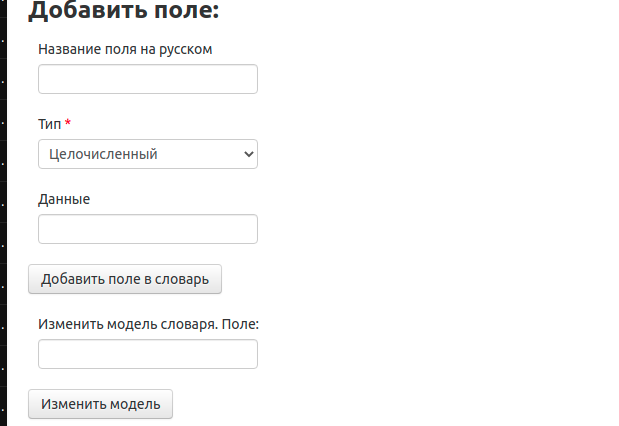The width and height of the screenshot is (619, 426).
Task: Click the 'Изменить модель словаря. Поле:' label
Action: coord(148,324)
